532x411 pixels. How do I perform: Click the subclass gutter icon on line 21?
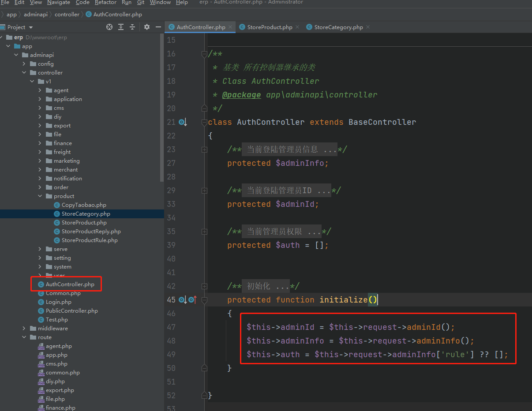(x=183, y=122)
